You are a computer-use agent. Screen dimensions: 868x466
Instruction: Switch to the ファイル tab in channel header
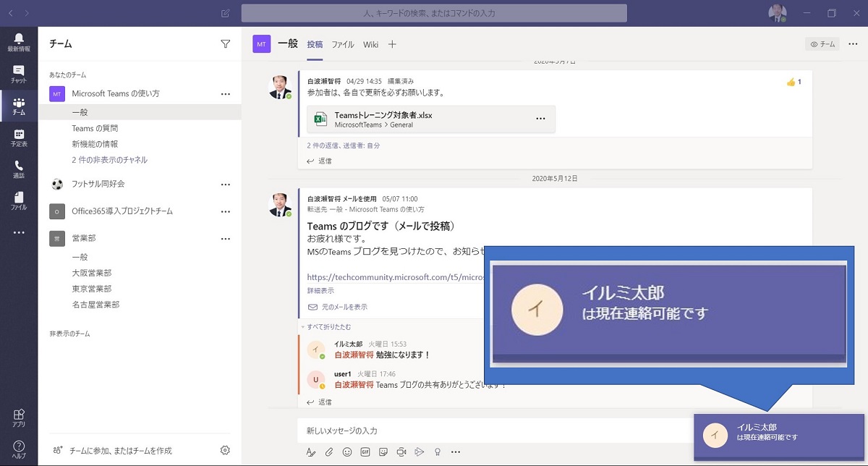pos(343,44)
